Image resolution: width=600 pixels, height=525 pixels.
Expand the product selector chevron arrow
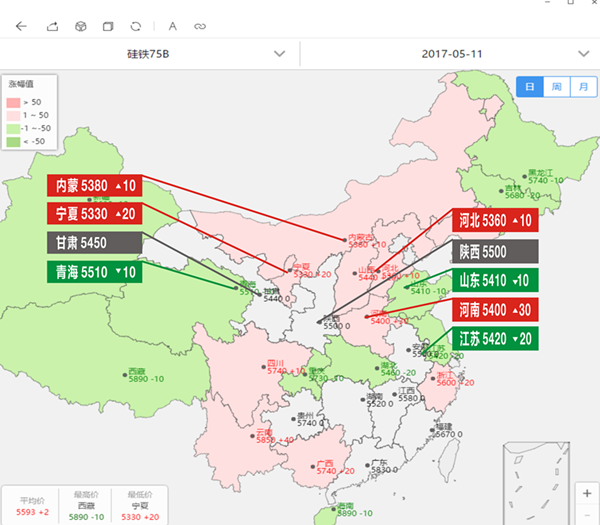tap(280, 54)
